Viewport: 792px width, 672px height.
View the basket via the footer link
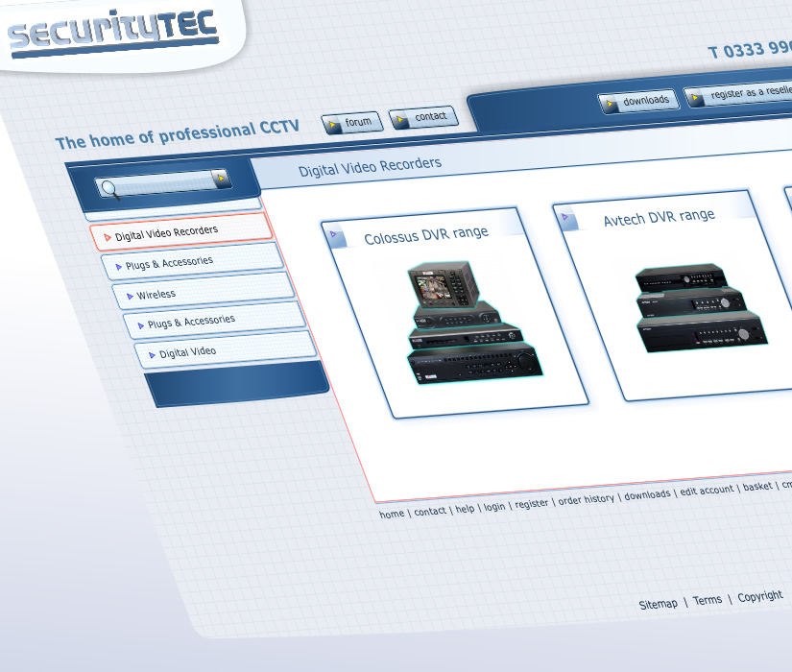757,487
